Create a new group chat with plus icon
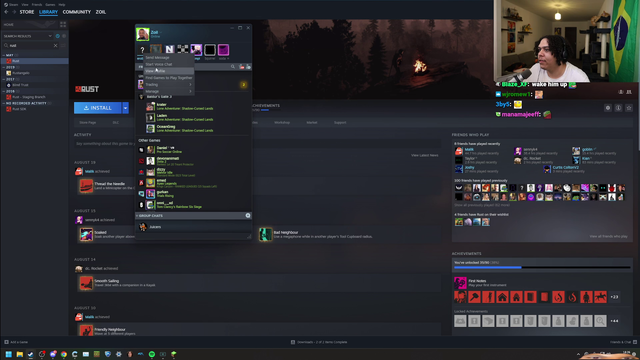This screenshot has height=360, width=640. pyautogui.click(x=248, y=215)
